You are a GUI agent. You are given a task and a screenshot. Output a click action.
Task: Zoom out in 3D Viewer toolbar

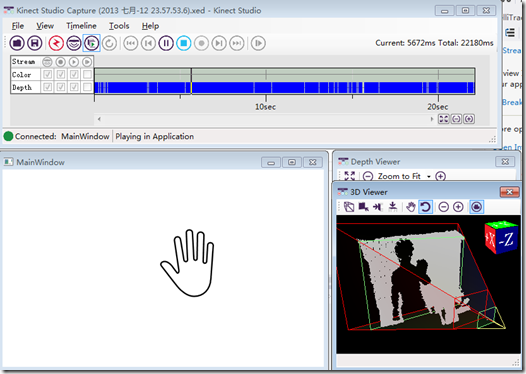pyautogui.click(x=444, y=207)
